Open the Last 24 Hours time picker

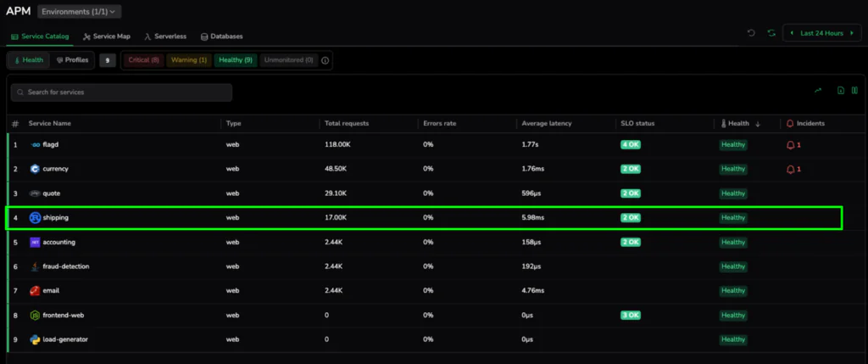pyautogui.click(x=821, y=33)
